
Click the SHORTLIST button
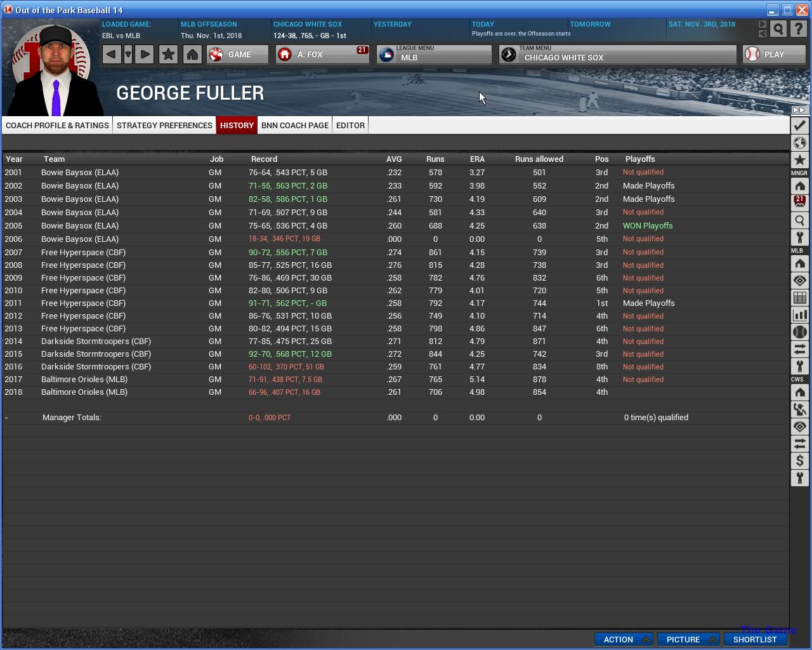point(755,639)
